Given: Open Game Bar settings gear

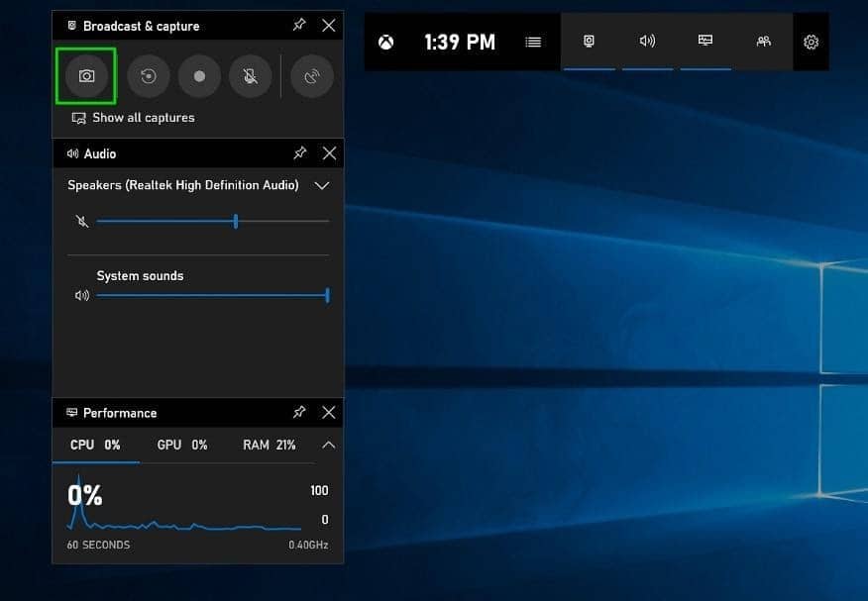Looking at the screenshot, I should [x=811, y=42].
